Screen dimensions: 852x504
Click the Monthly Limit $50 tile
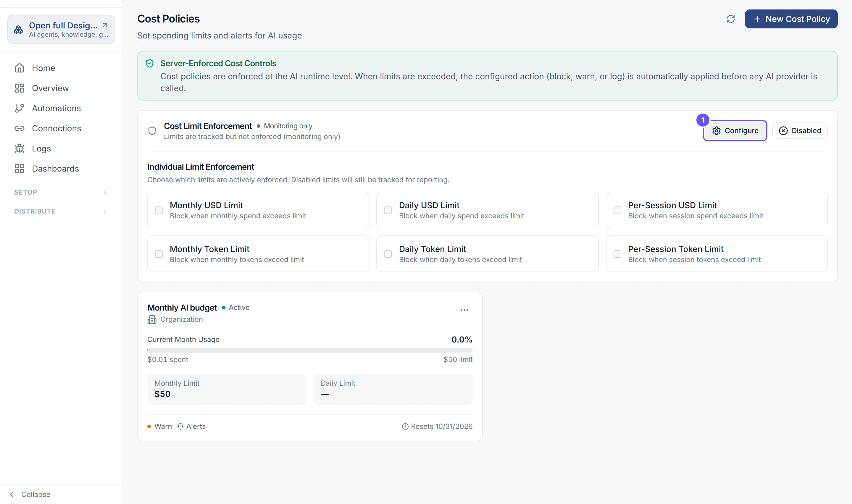tap(227, 389)
